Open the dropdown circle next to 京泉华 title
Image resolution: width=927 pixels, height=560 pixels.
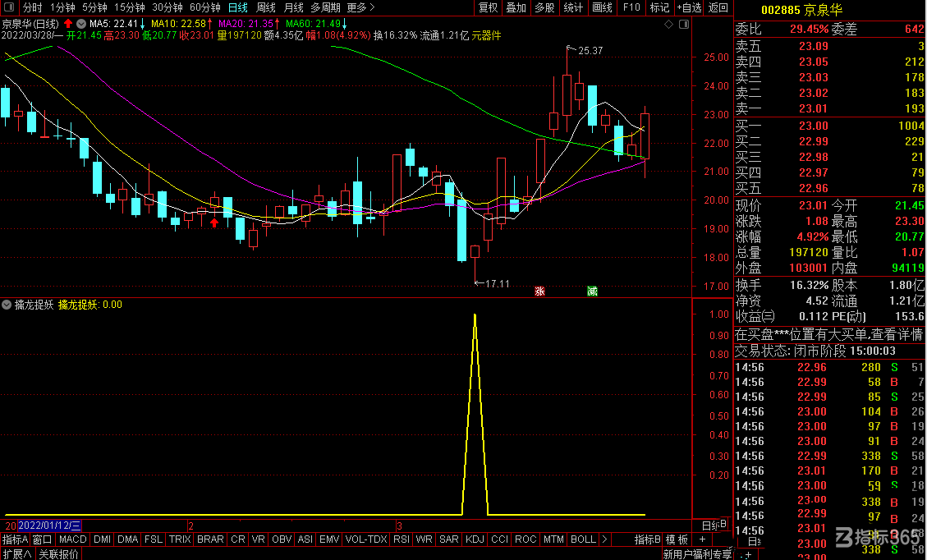[81, 24]
